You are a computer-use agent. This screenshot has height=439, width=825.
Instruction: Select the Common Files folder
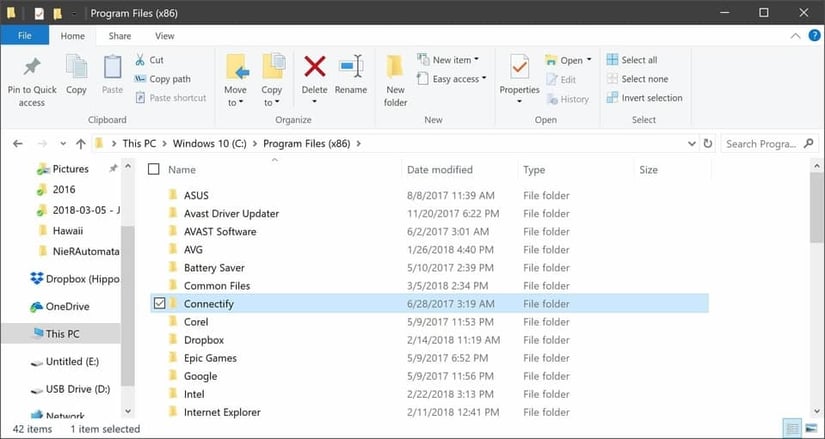click(x=217, y=286)
